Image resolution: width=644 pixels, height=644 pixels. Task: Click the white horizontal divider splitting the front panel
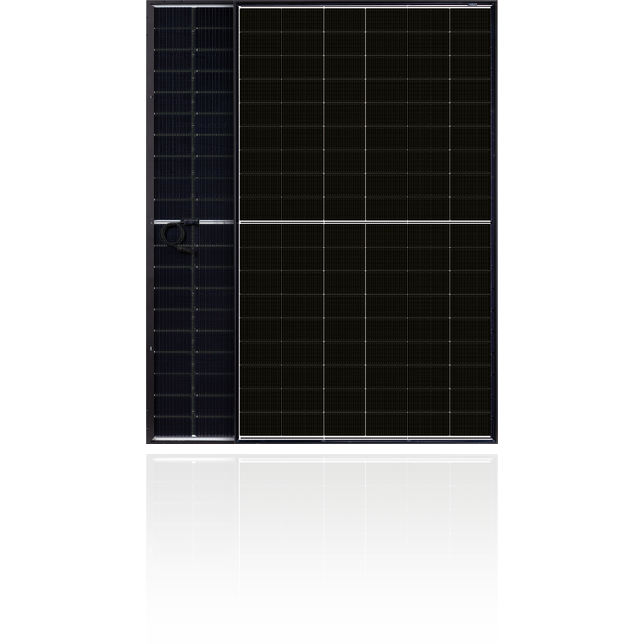click(x=365, y=222)
